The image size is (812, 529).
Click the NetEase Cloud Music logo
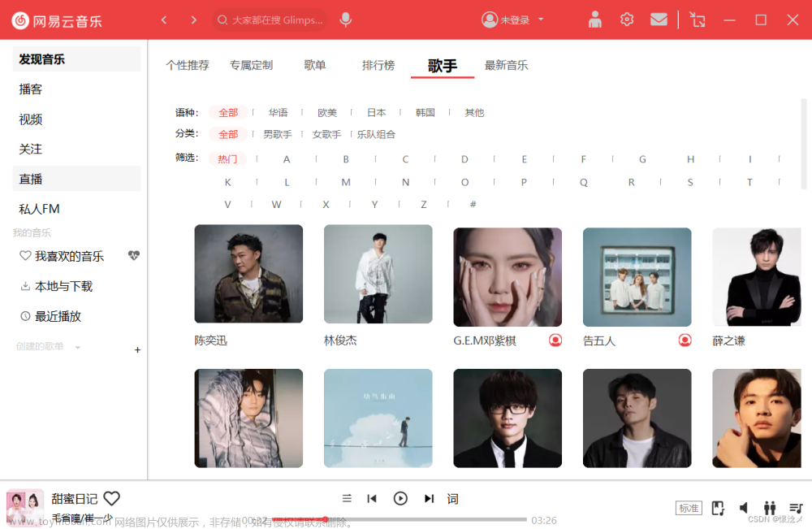tap(57, 21)
